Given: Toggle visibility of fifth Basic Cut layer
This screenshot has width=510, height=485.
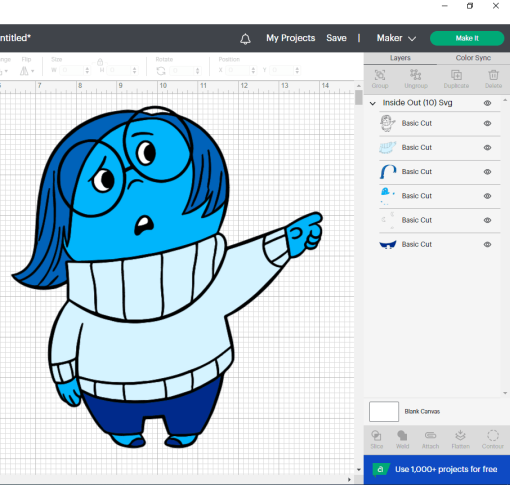Looking at the screenshot, I should click(487, 220).
